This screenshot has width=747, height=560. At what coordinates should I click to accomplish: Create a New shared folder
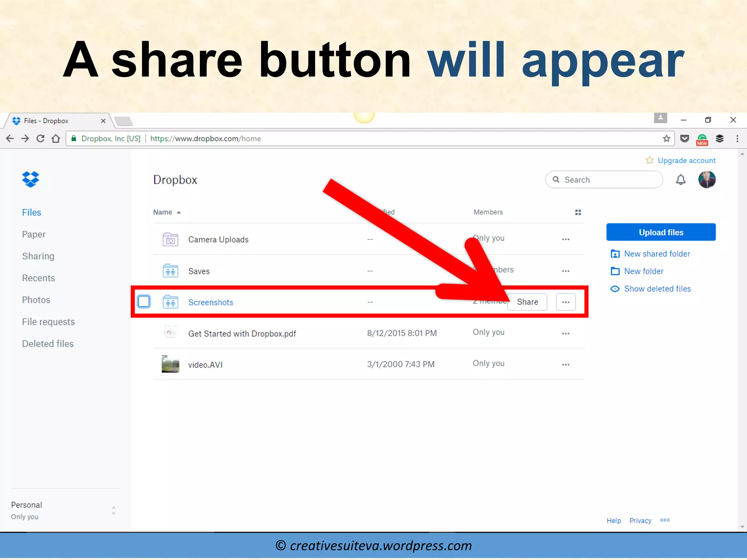[650, 254]
